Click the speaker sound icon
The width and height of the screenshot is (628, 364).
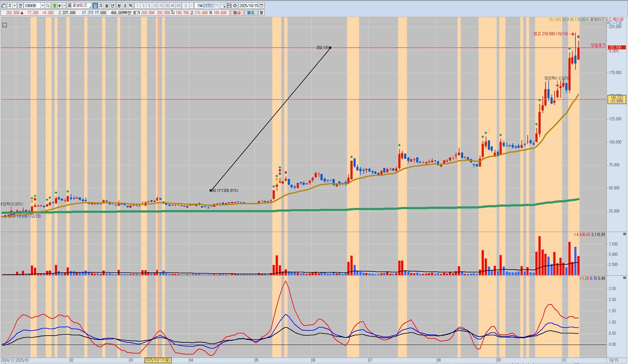pos(60,6)
